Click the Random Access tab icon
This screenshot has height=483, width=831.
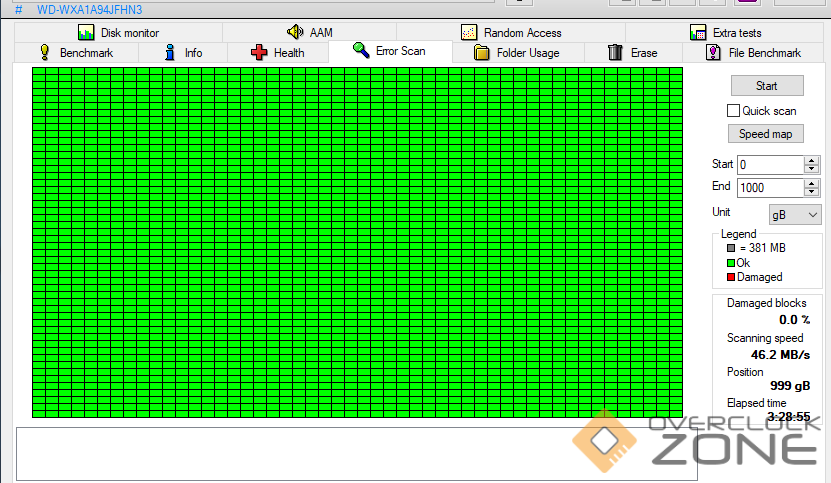tap(469, 33)
